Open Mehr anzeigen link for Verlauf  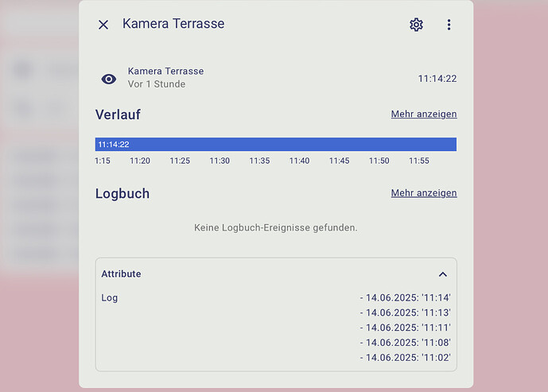(x=423, y=114)
